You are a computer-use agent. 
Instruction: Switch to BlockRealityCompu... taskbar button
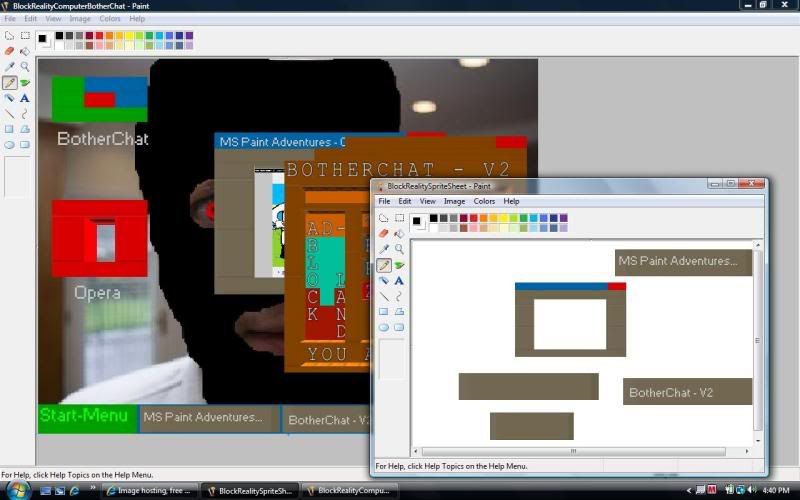[349, 491]
